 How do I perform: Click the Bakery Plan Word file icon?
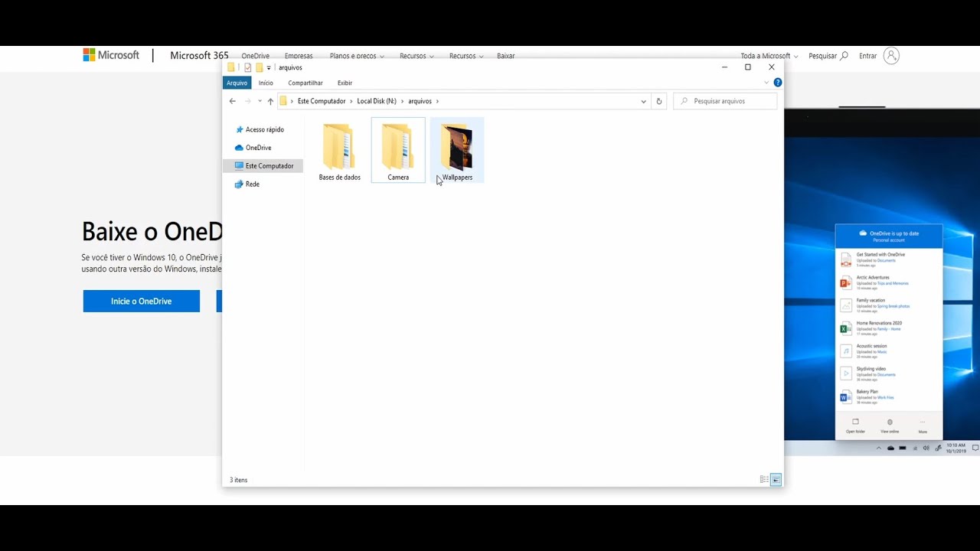pyautogui.click(x=846, y=397)
